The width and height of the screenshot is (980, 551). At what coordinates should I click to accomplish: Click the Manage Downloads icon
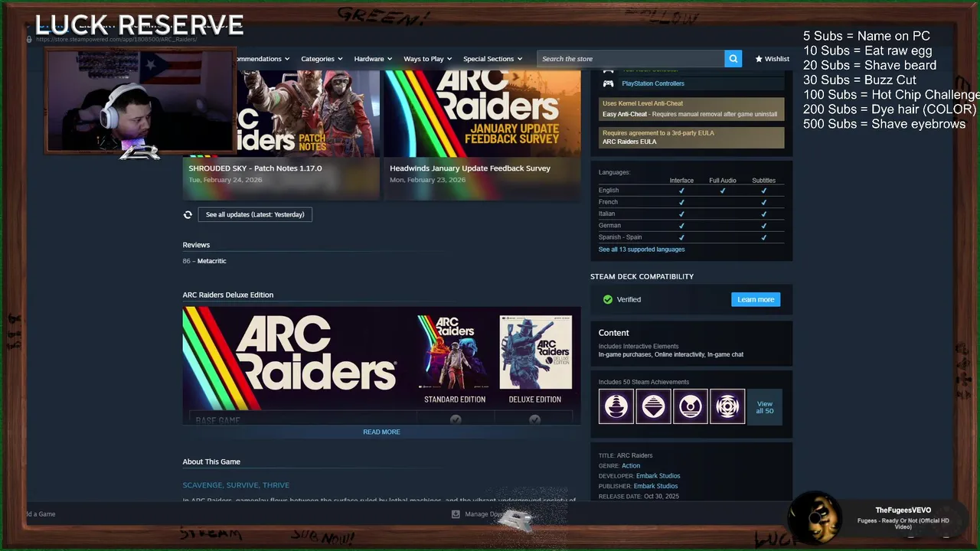(x=456, y=514)
